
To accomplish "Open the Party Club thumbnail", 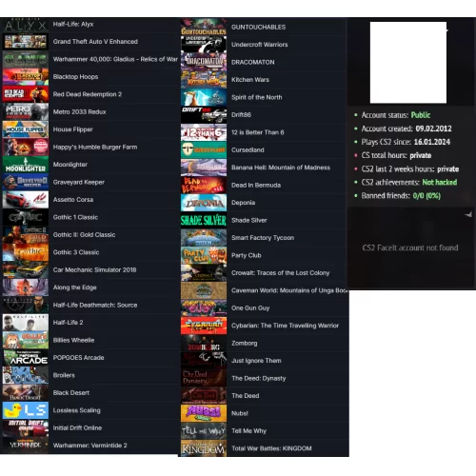I will click(x=204, y=255).
